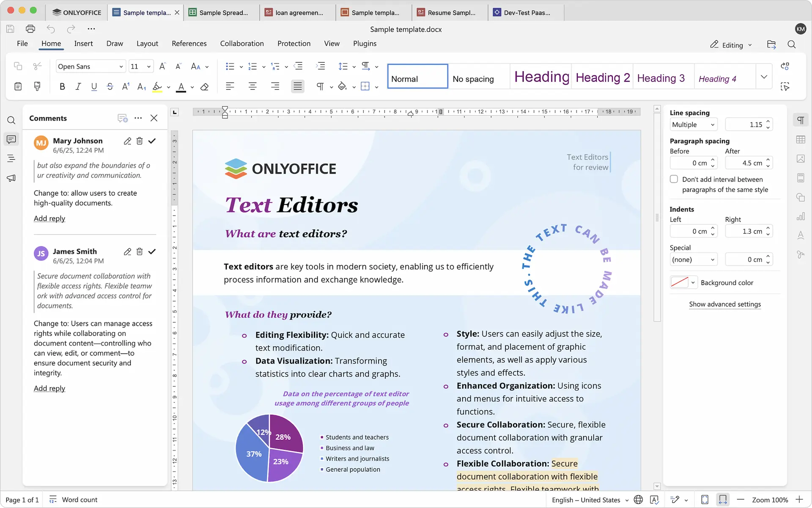
Task: Open Editing mode dropdown
Action: click(x=731, y=45)
